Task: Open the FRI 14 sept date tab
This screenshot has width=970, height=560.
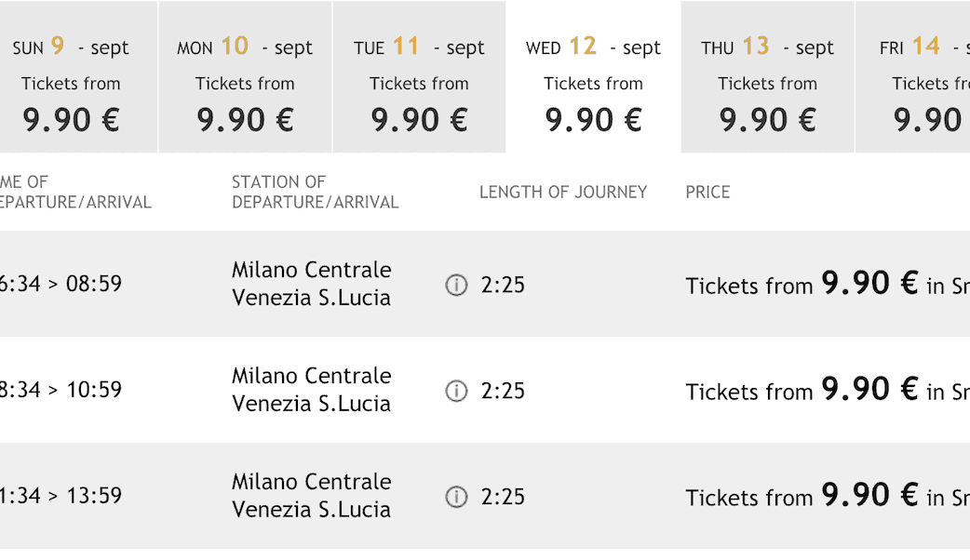Action: point(917,82)
